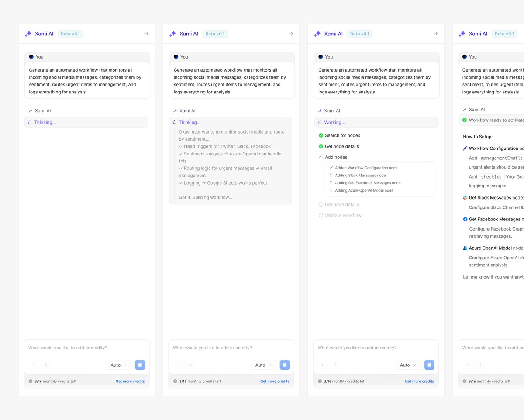
Task: Click the plus icon in the chat input
Action: coord(33,365)
